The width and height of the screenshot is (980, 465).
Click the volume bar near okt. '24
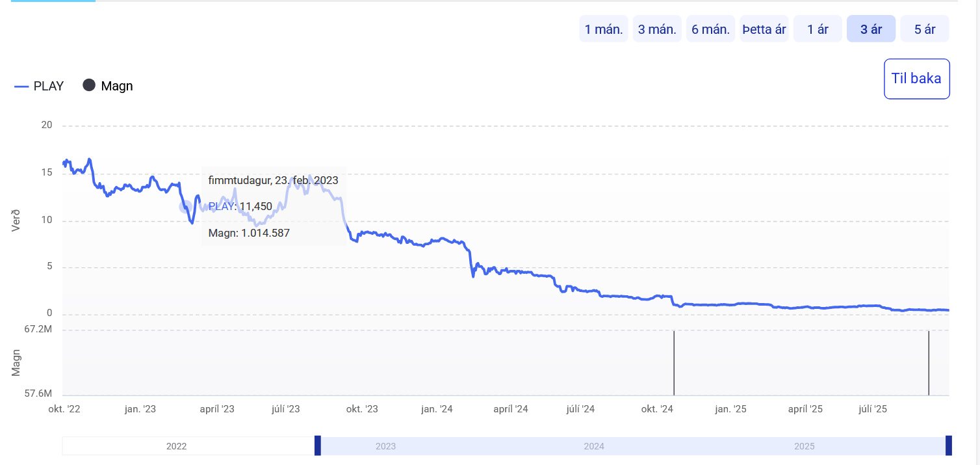[674, 363]
